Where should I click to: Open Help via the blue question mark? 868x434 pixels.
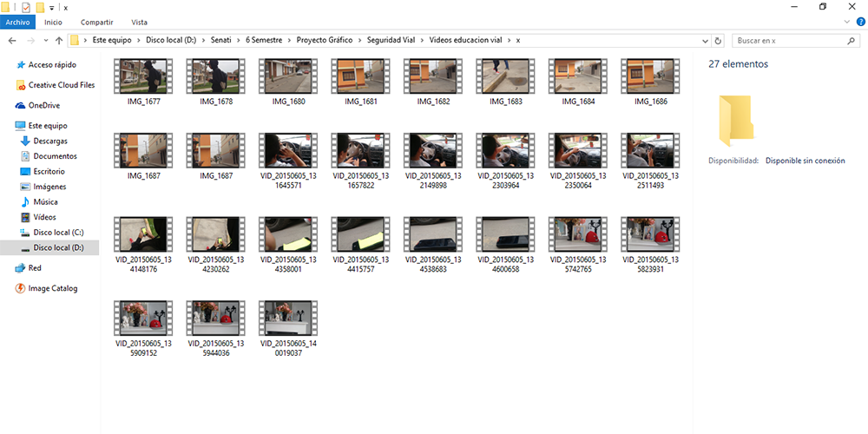coord(861,22)
